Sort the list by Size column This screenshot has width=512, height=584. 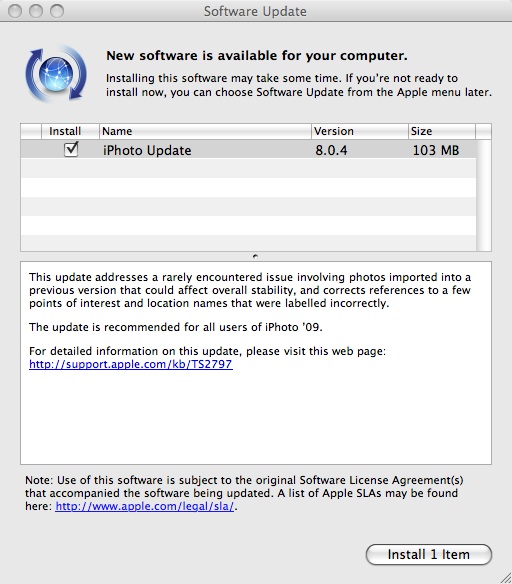442,131
